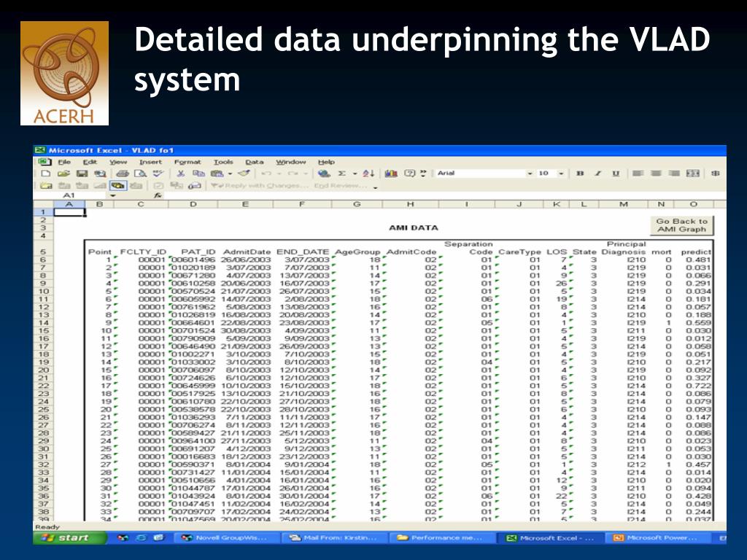Cut selection with scissors icon
747x560 pixels.
[x=181, y=174]
